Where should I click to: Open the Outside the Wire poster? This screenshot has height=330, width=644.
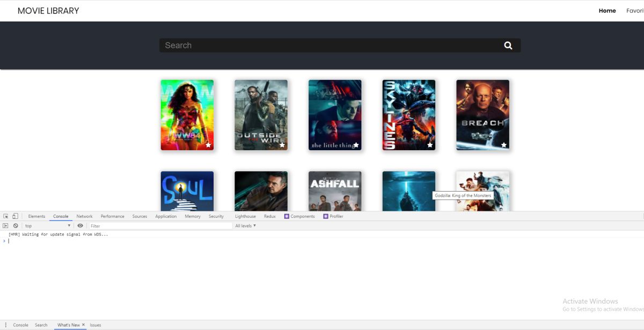point(261,115)
